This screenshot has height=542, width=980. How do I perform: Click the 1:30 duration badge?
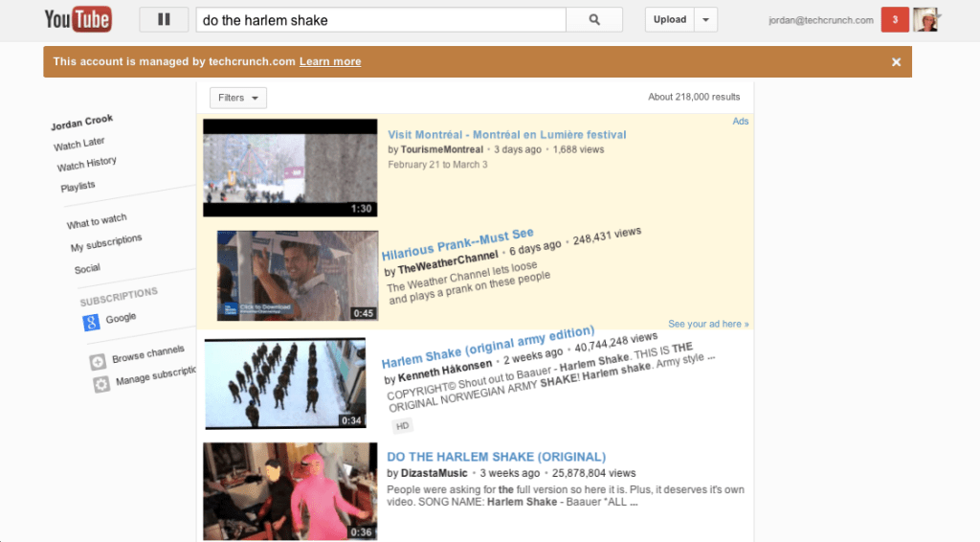[361, 209]
